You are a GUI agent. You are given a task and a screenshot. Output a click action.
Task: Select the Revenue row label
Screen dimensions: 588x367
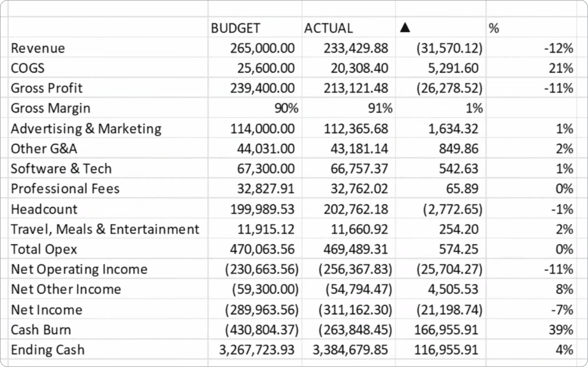click(x=38, y=48)
